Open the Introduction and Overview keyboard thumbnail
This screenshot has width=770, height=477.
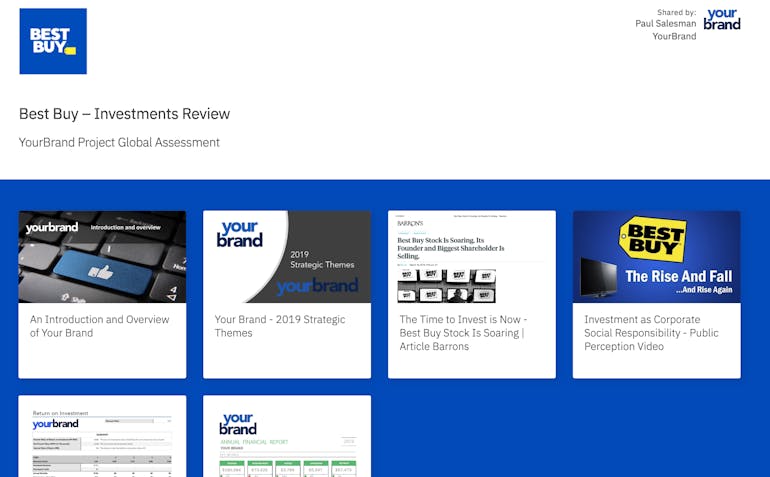pos(102,257)
